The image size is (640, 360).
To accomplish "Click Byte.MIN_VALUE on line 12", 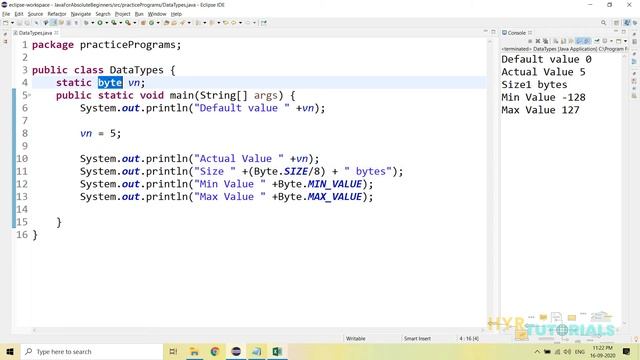I will [320, 184].
